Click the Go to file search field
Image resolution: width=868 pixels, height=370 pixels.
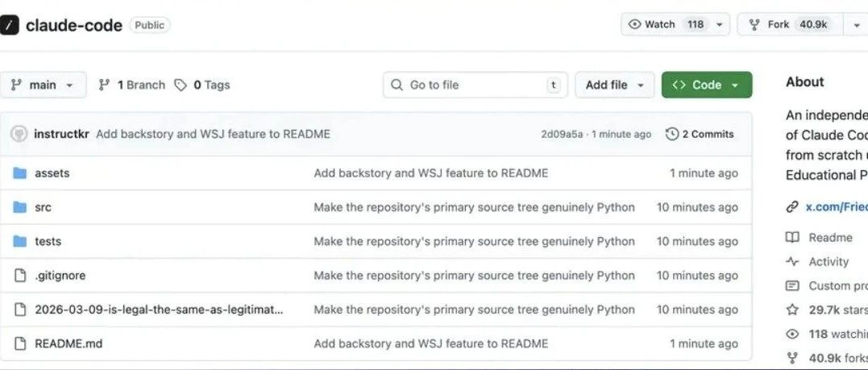[475, 85]
